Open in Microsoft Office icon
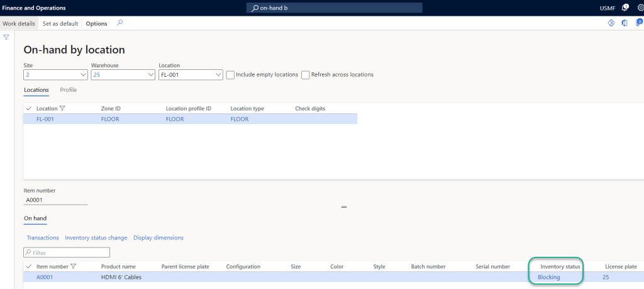 pyautogui.click(x=625, y=23)
